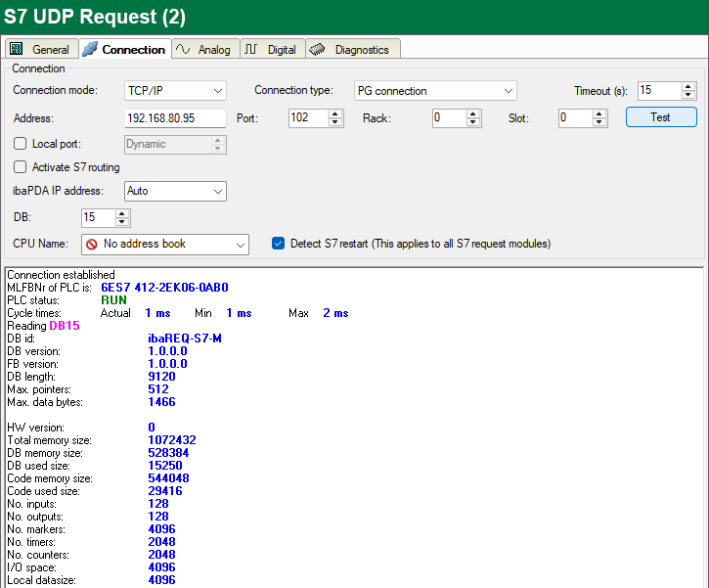Click the Analog tab sine wave icon
Screen dimensions: 709x588
coord(183,49)
